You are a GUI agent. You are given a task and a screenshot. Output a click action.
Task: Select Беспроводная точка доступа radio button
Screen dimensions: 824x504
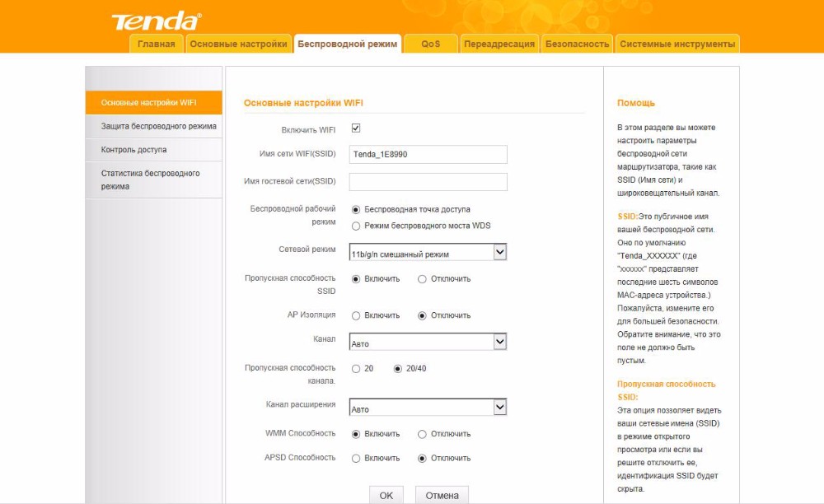(x=356, y=209)
